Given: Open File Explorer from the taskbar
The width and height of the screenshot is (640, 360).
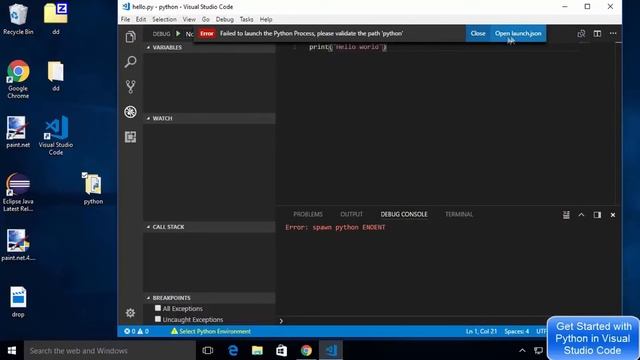Looking at the screenshot, I should point(257,350).
